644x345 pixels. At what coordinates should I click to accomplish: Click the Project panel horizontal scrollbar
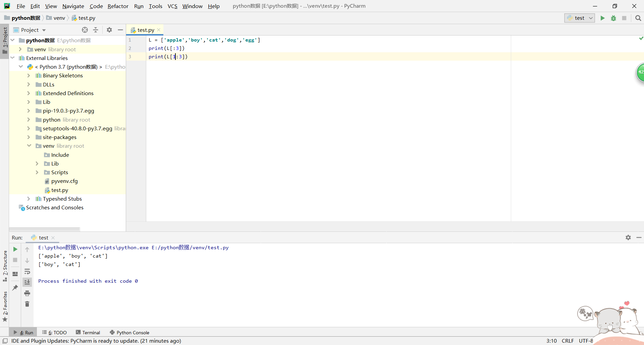tap(45, 229)
